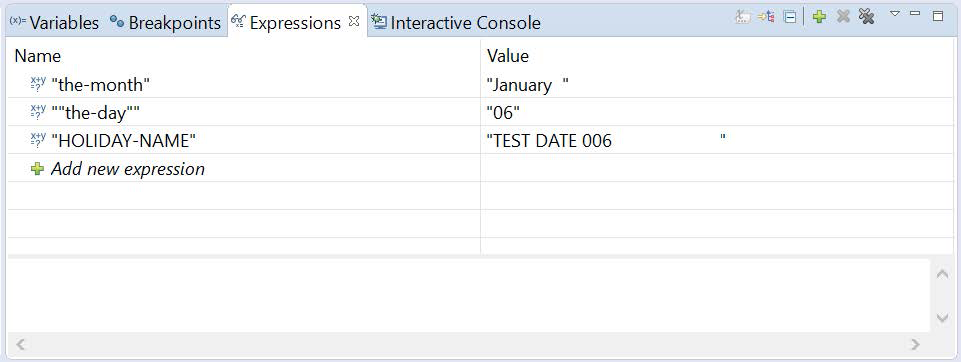Click the green plus beside Add new expression
The height and width of the screenshot is (362, 961).
click(37, 168)
